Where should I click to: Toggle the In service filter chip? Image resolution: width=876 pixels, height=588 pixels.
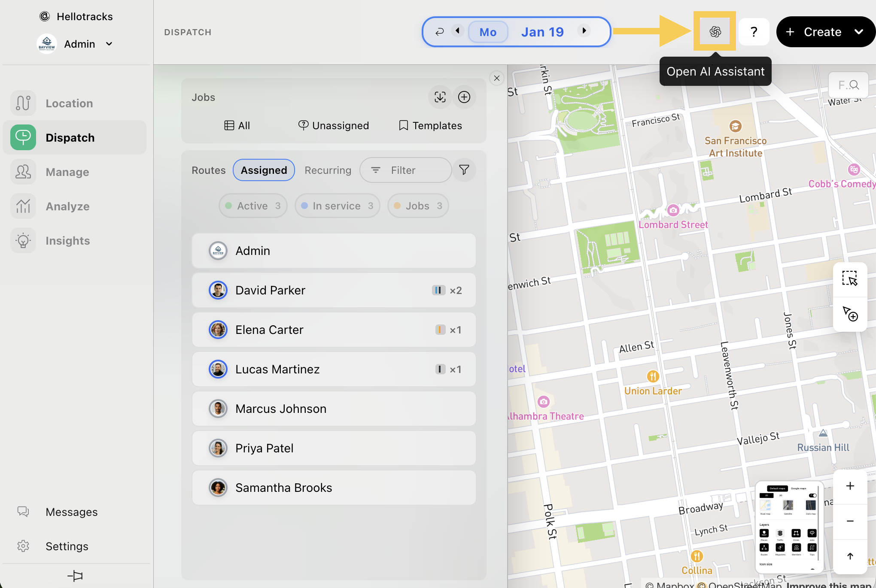click(337, 206)
